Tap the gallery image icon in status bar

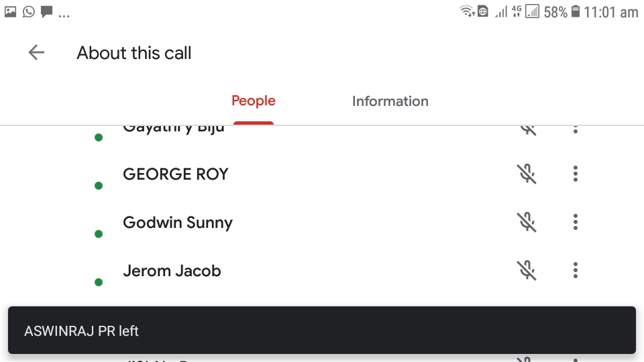10,11
